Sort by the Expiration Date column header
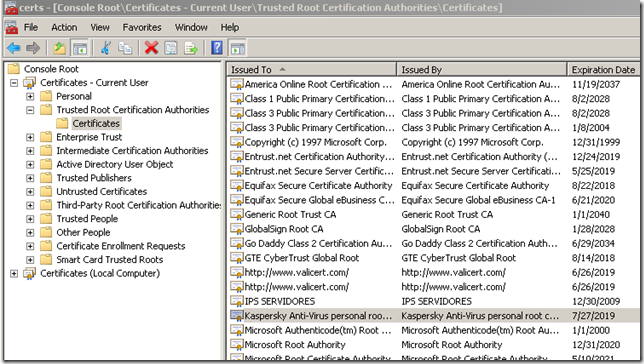Screen dimensions: 644x364 pos(603,69)
